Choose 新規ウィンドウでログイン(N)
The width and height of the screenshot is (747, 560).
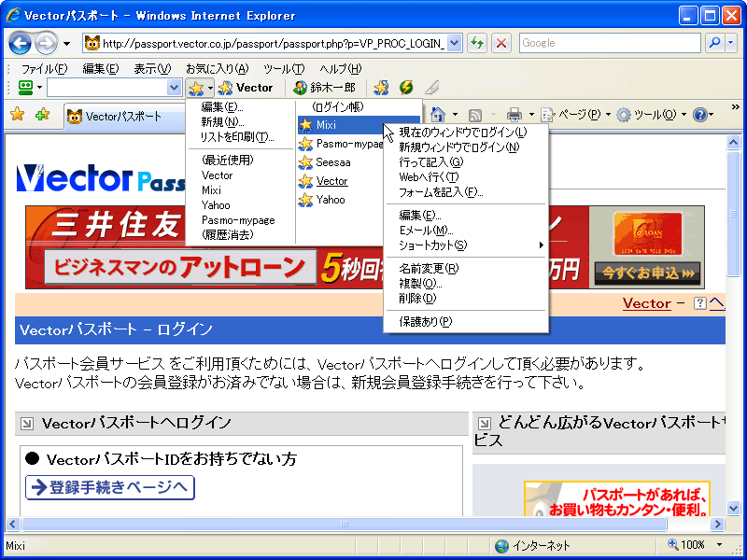[466, 147]
